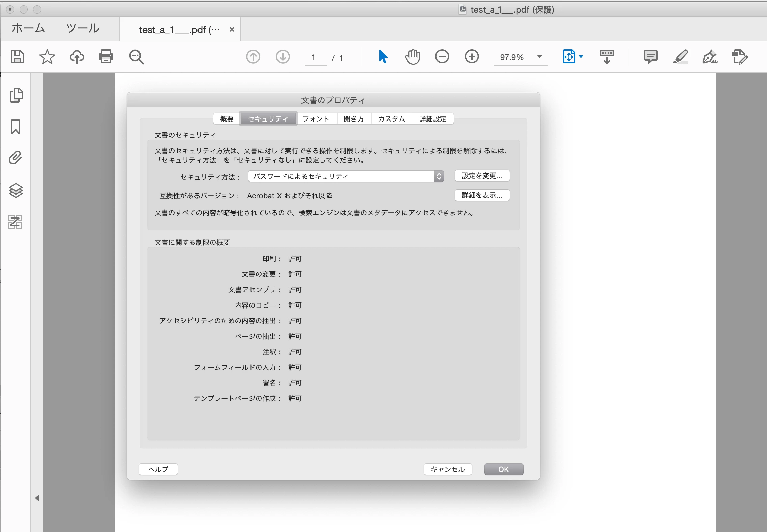The width and height of the screenshot is (767, 532).
Task: Click the 設定を変更... button
Action: point(482,176)
